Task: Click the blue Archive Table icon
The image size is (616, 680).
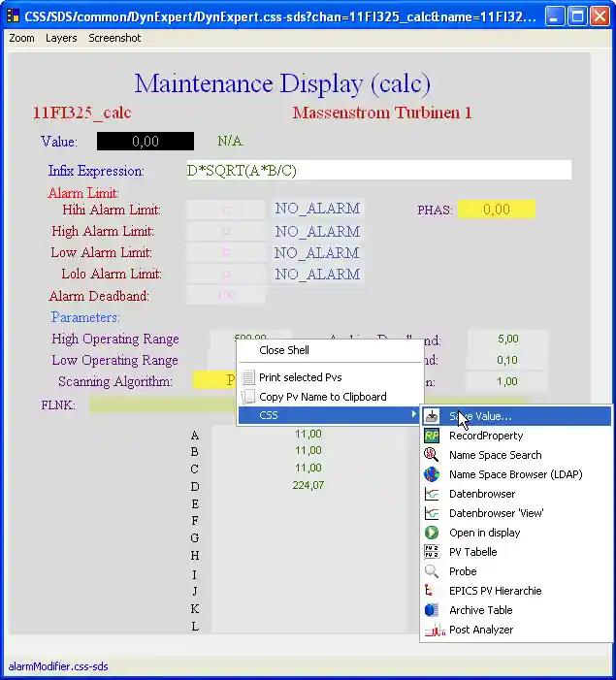Action: coord(431,610)
